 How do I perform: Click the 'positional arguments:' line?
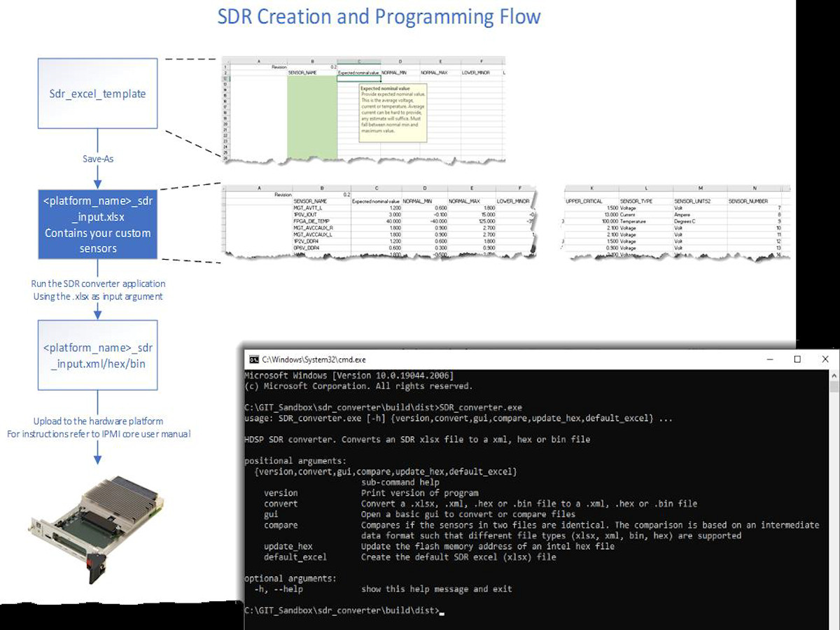click(295, 461)
